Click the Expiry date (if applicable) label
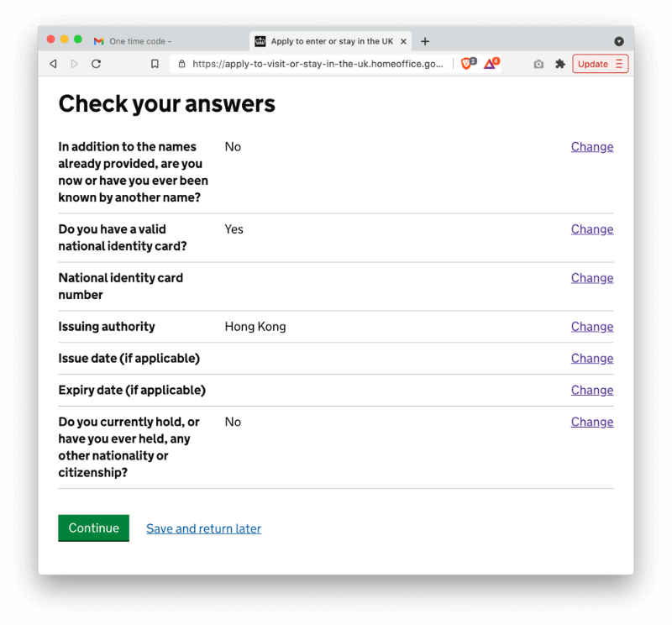672x625 pixels. 132,390
